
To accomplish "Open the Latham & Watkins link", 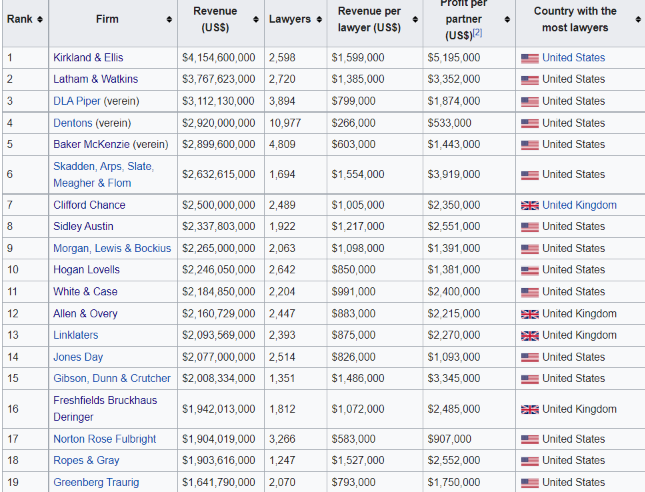I will click(95, 79).
